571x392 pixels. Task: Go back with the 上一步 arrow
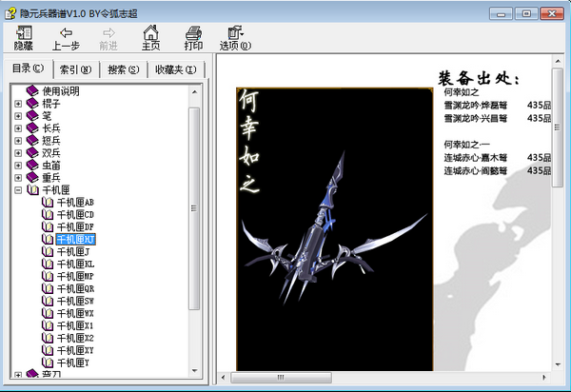pos(66,38)
